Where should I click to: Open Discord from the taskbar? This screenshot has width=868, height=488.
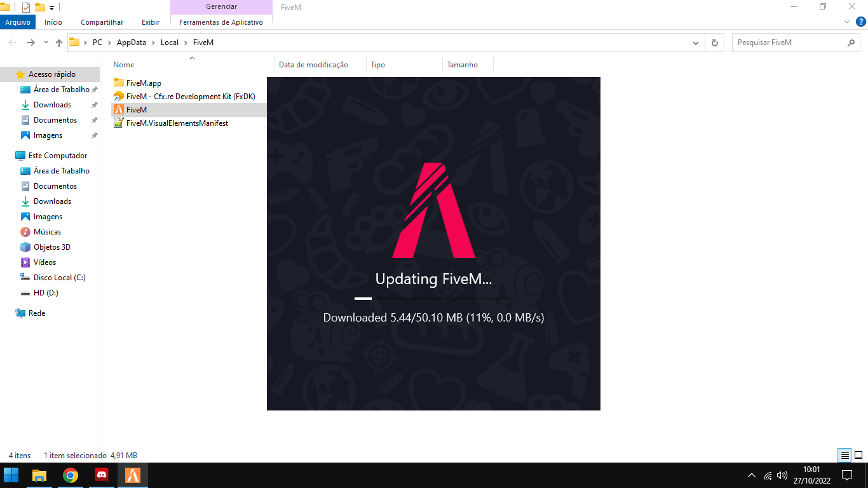(102, 475)
